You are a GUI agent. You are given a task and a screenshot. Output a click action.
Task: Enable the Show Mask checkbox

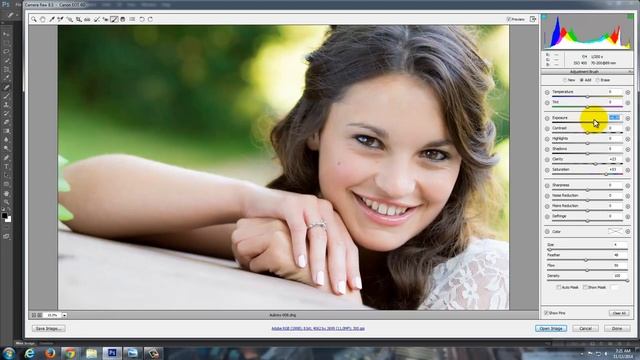585,287
